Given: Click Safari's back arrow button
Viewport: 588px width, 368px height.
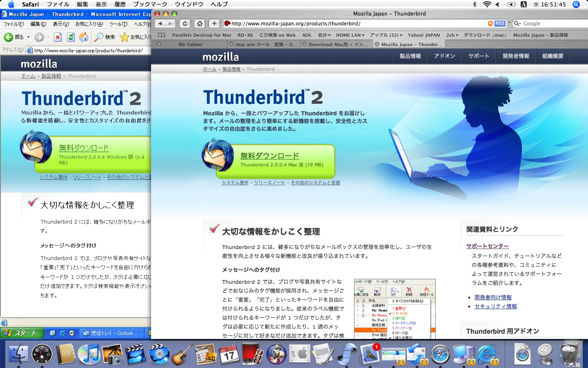Looking at the screenshot, I should pos(160,23).
